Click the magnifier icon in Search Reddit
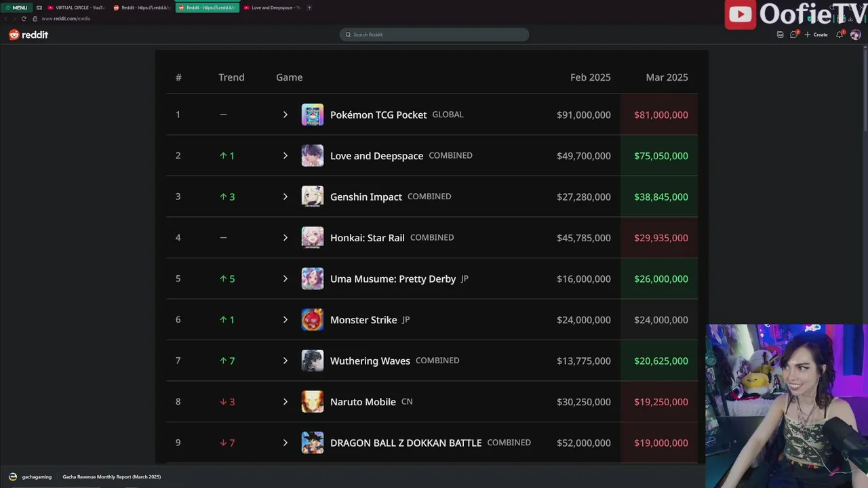The image size is (868, 488). coord(348,35)
